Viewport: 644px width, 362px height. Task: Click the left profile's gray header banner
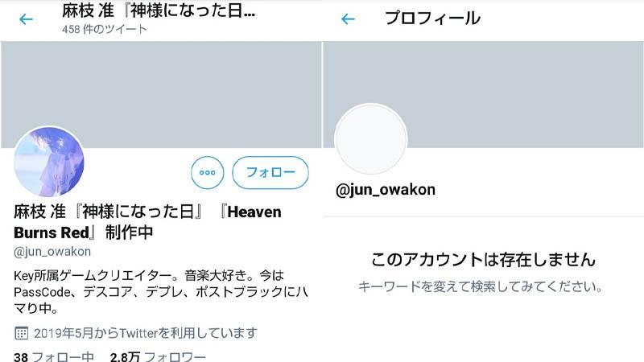point(161,94)
